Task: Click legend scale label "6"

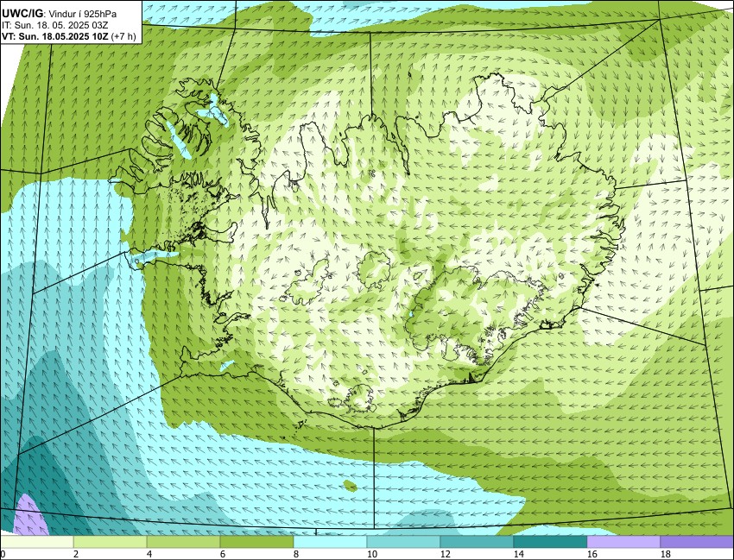Action: tap(222, 554)
